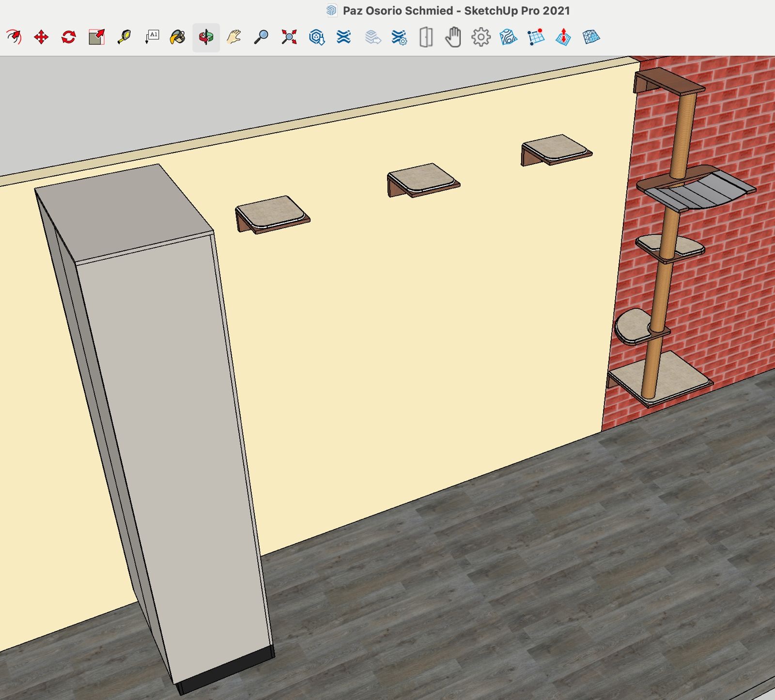Viewport: 775px width, 700px height.
Task: Select the Tape Measure tool
Action: (x=124, y=37)
